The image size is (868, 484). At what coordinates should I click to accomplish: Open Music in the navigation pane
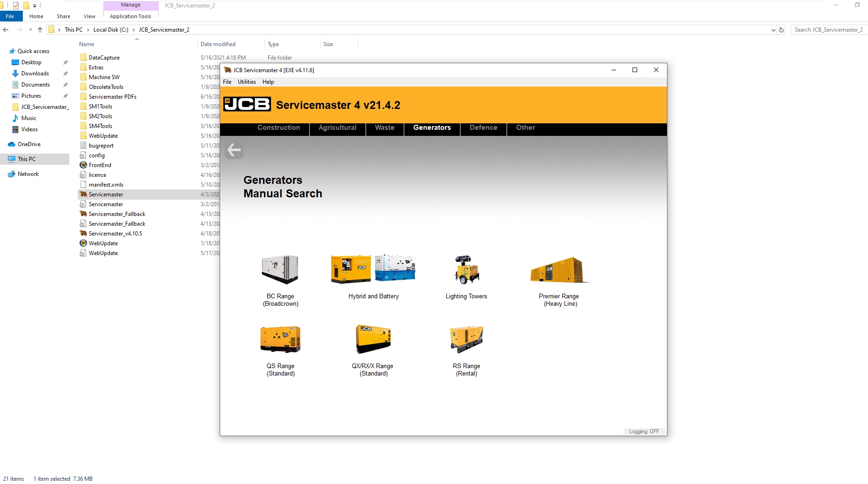pos(28,118)
